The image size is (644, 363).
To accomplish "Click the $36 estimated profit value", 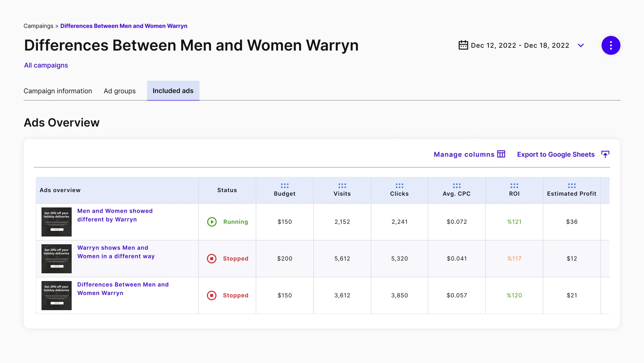I will pos(572,222).
